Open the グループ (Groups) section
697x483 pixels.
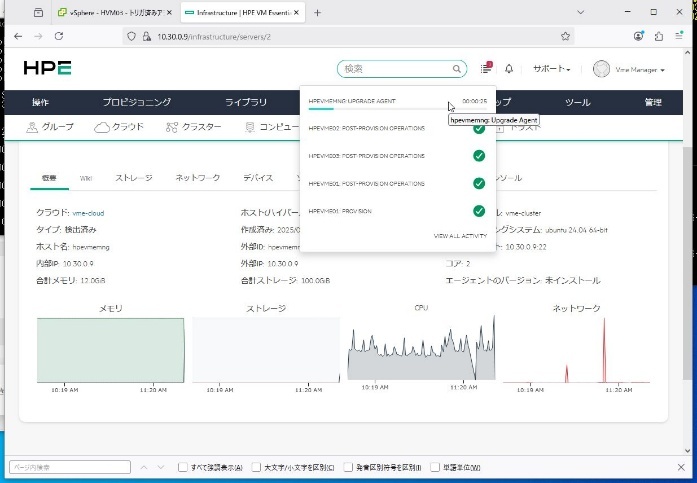point(50,127)
